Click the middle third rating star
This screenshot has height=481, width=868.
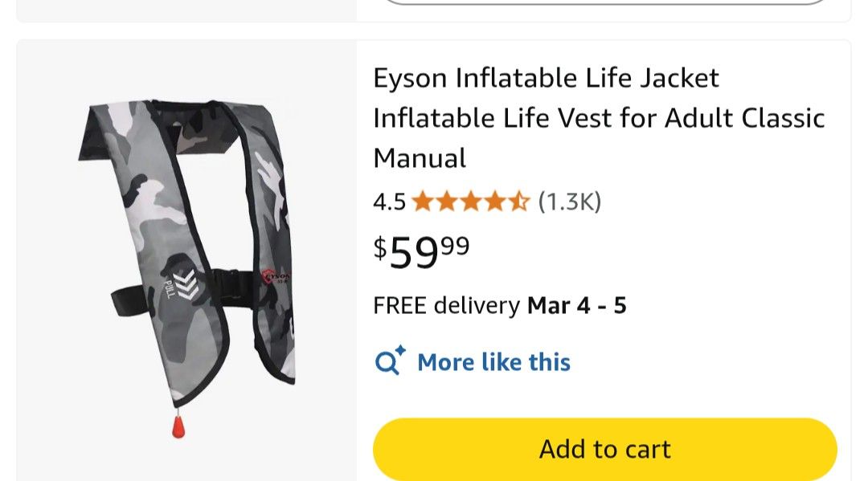point(470,202)
